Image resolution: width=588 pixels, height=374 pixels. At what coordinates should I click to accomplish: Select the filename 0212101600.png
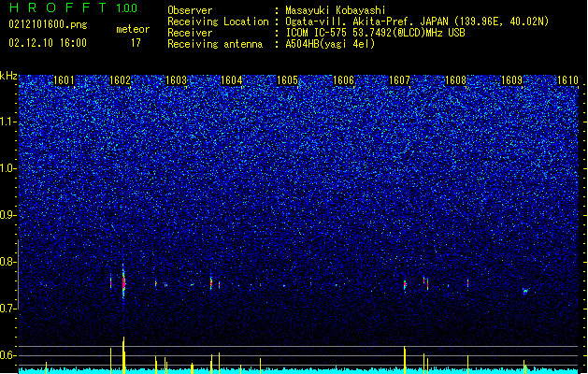pos(48,25)
